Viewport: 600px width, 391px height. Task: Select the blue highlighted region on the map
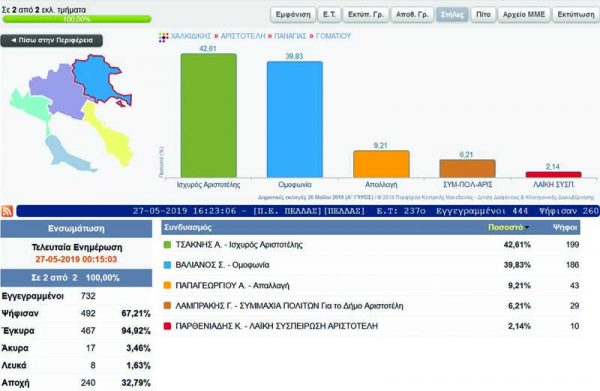click(x=99, y=80)
